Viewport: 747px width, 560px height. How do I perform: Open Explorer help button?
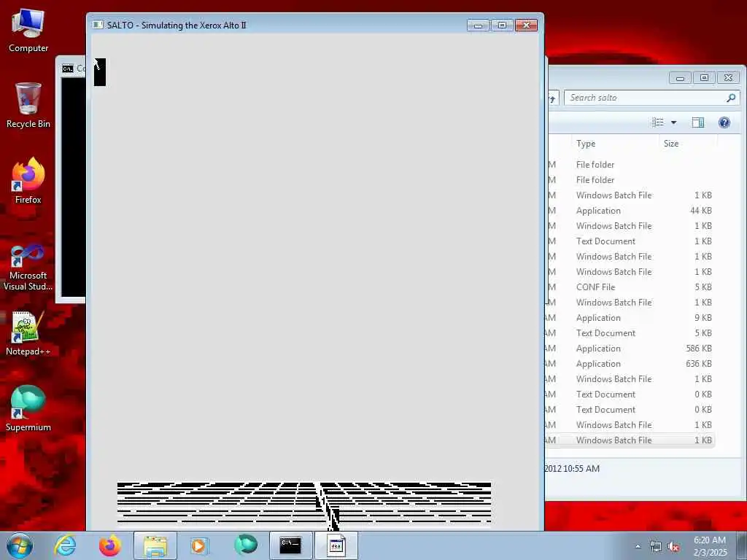tap(724, 122)
